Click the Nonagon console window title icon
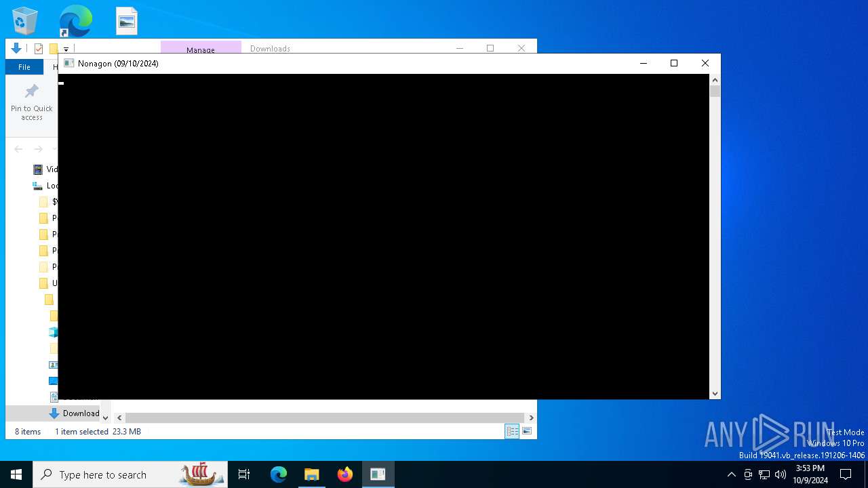The width and height of the screenshot is (868, 488). [68, 63]
